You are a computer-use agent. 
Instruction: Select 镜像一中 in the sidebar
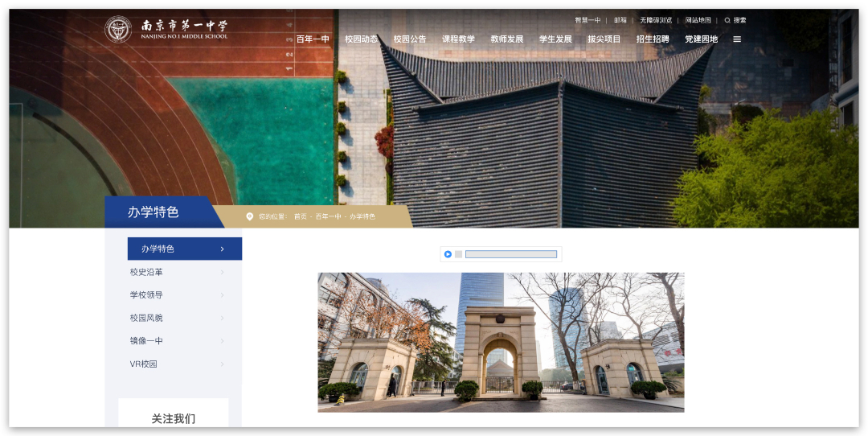click(146, 341)
